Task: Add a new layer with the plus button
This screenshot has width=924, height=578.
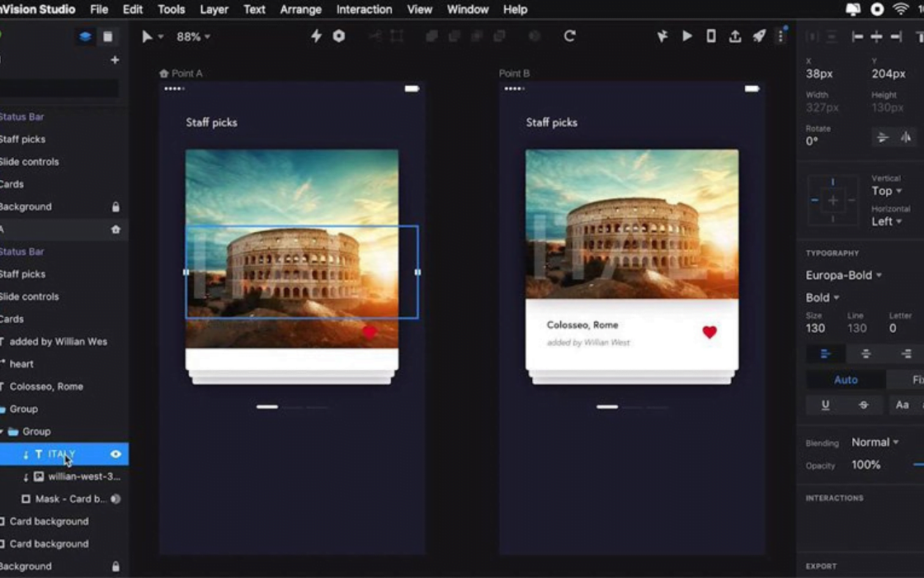Action: pos(115,59)
